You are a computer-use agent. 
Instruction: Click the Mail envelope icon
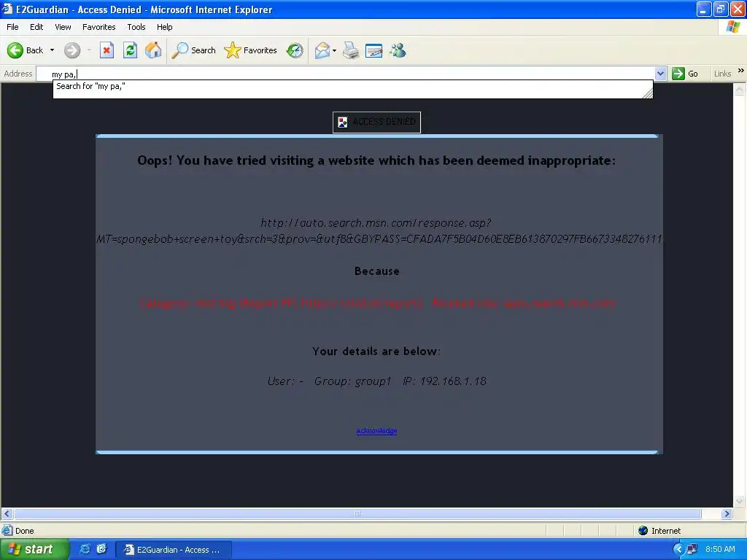coord(322,50)
